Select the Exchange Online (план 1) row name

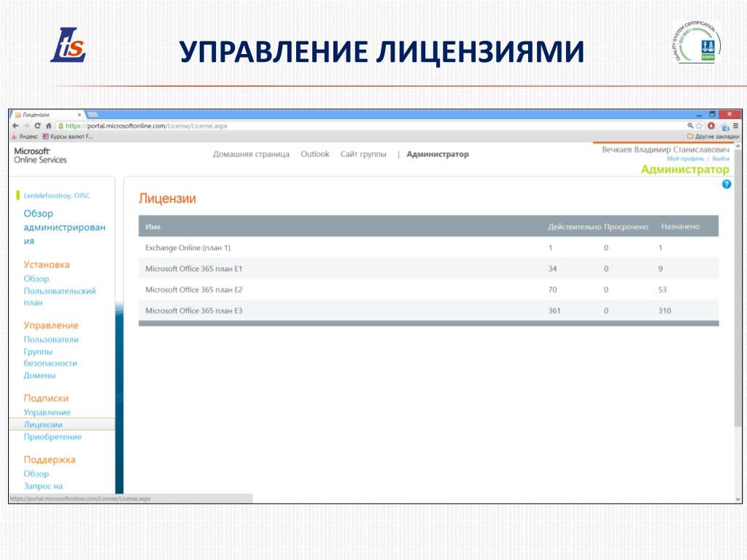tap(187, 248)
